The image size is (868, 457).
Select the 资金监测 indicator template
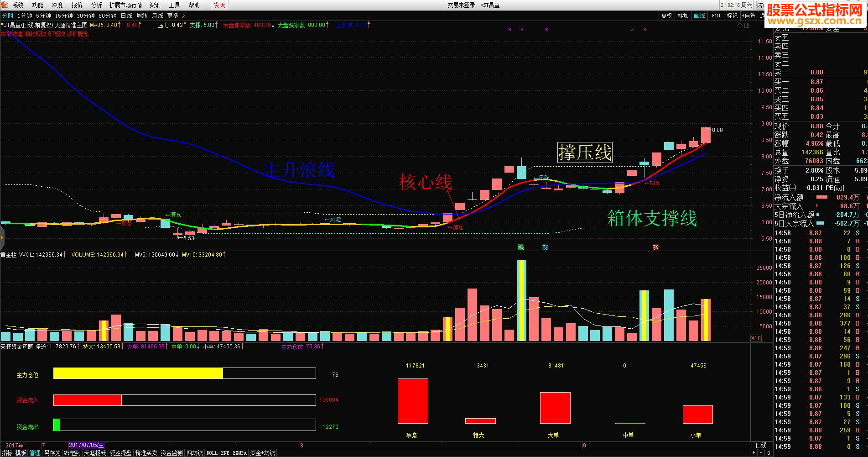pyautogui.click(x=172, y=453)
